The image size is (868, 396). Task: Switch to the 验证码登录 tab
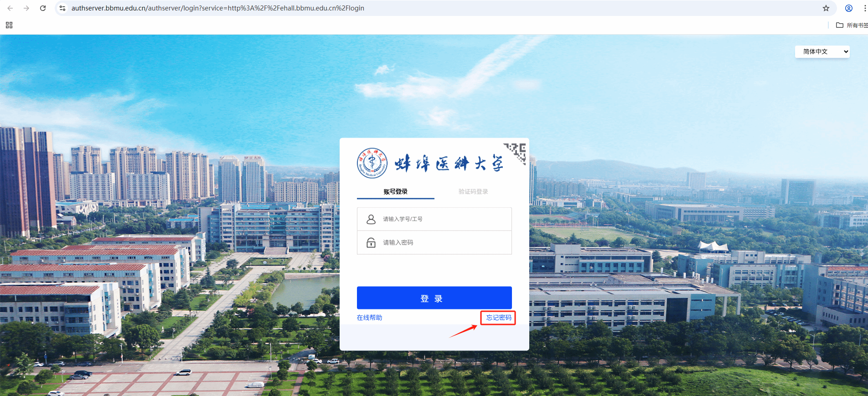click(x=473, y=191)
